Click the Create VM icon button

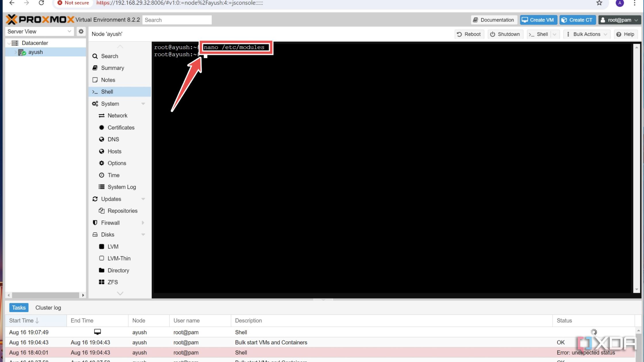[x=538, y=20]
